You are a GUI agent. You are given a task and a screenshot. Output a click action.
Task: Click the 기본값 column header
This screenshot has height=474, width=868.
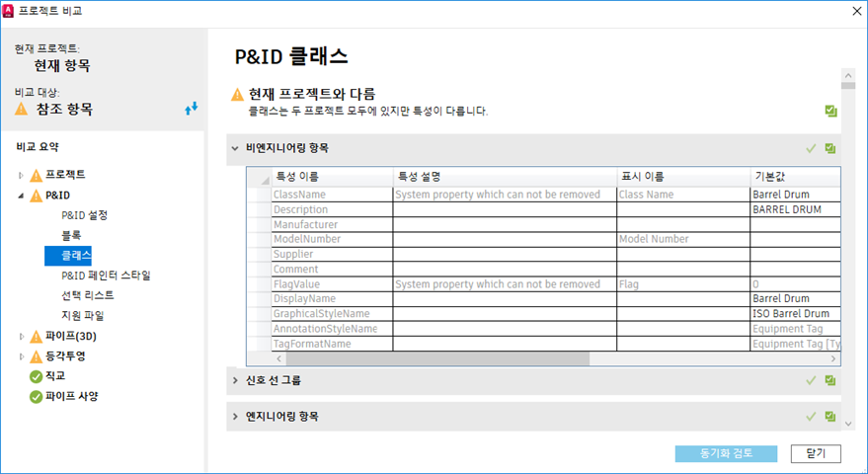tap(796, 177)
